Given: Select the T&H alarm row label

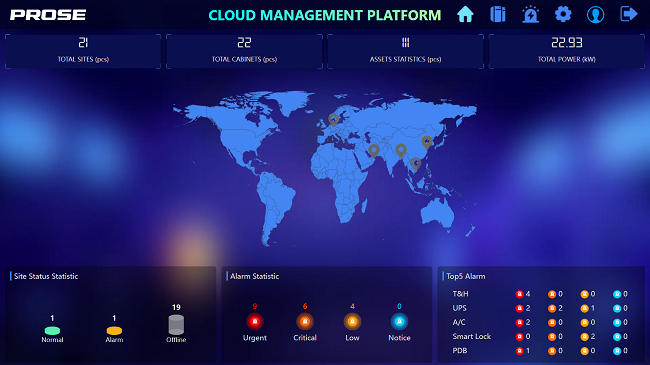Looking at the screenshot, I should click(x=461, y=294).
